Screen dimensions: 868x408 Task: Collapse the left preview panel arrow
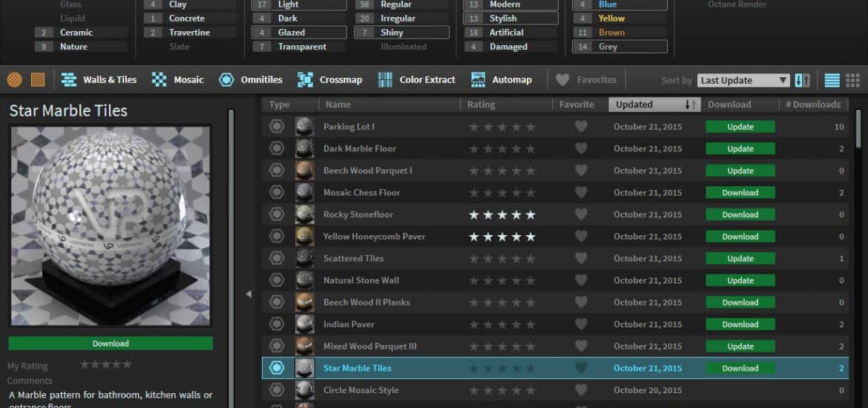249,294
